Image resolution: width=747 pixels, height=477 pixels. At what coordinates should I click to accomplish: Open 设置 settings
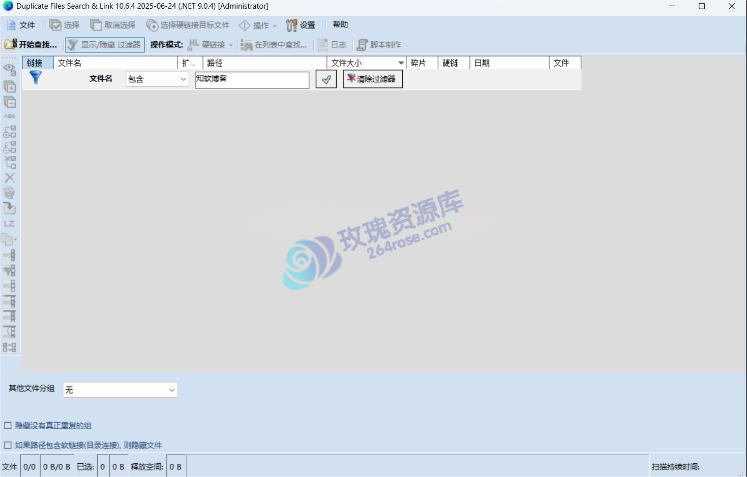301,25
